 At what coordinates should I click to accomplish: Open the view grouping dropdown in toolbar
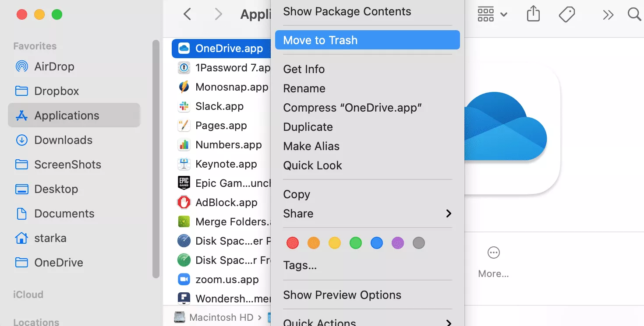click(492, 14)
